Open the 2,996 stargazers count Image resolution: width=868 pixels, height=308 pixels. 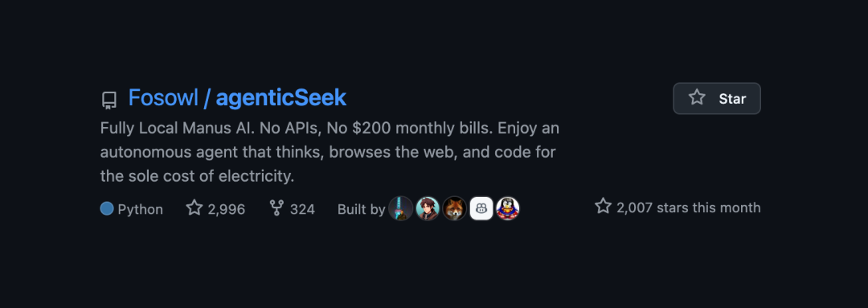pyautogui.click(x=227, y=209)
